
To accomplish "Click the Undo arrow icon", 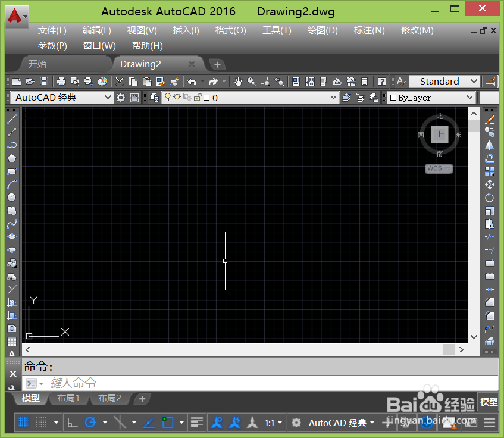I will coord(192,82).
